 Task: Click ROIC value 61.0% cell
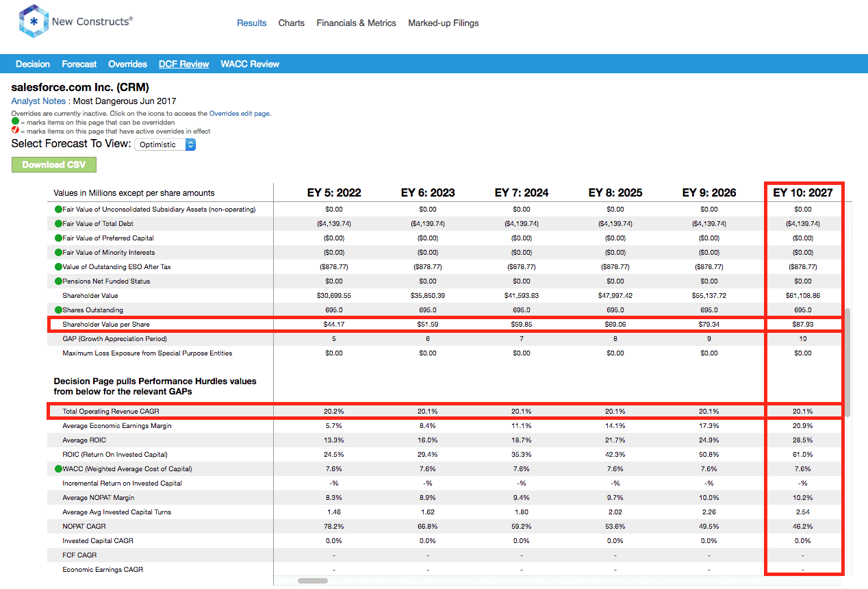(803, 454)
